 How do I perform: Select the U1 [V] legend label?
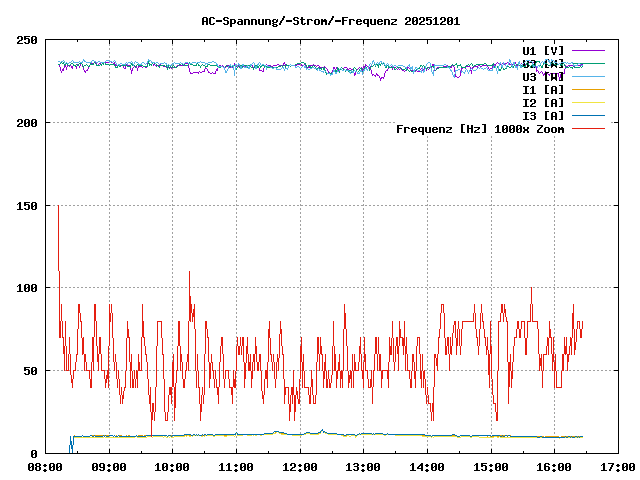543,50
